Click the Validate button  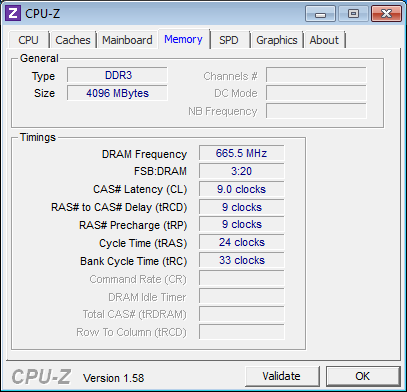pos(282,376)
